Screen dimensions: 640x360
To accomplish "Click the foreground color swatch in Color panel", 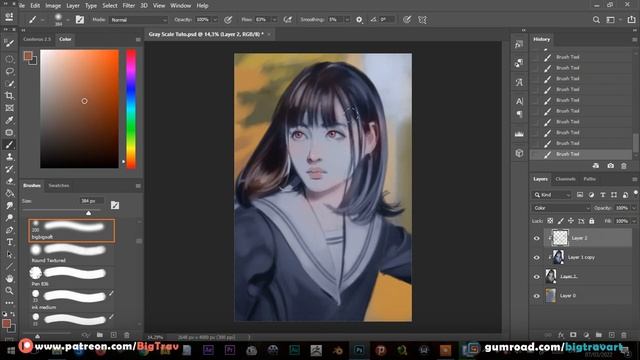I will point(28,56).
